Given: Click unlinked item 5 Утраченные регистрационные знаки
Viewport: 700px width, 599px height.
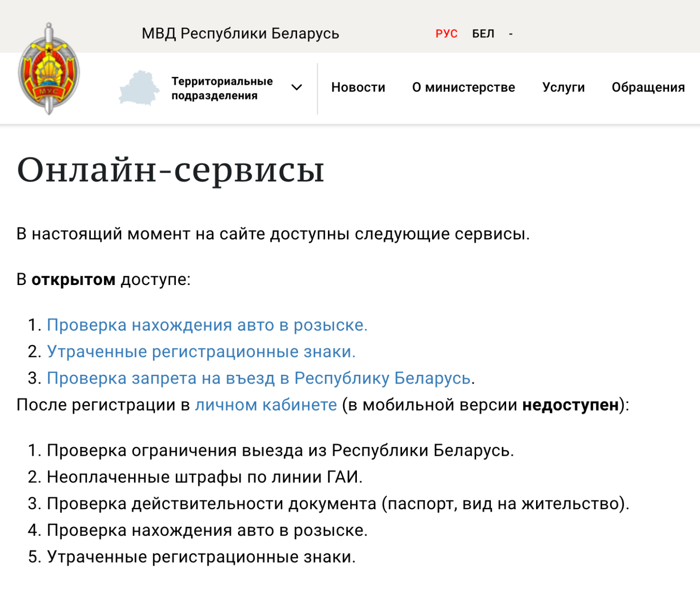Looking at the screenshot, I should [x=201, y=557].
